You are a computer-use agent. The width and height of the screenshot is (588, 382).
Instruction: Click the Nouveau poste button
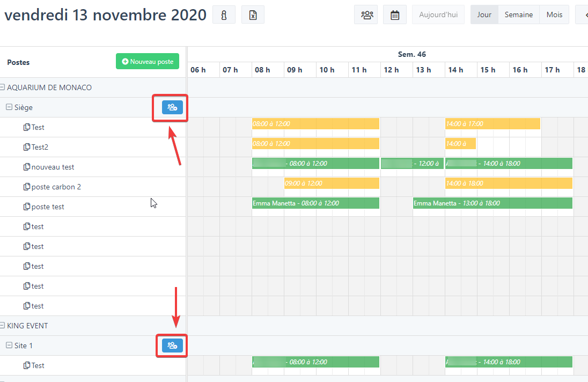(148, 62)
